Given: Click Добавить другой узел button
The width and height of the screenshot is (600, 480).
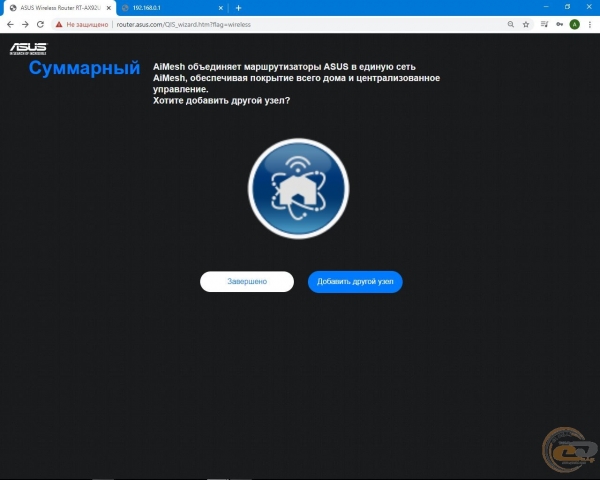Looking at the screenshot, I should tap(355, 282).
